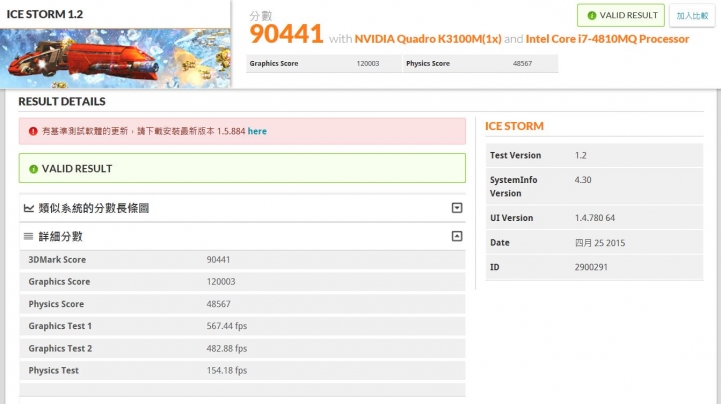This screenshot has width=721, height=404.
Task: Click the 詳細分數 section title
Action: pyautogui.click(x=60, y=237)
